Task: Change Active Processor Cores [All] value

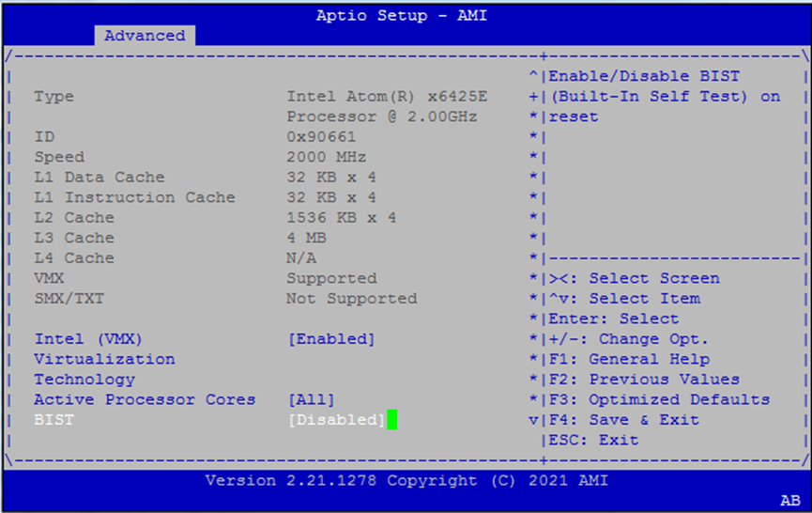Action: 312,399
